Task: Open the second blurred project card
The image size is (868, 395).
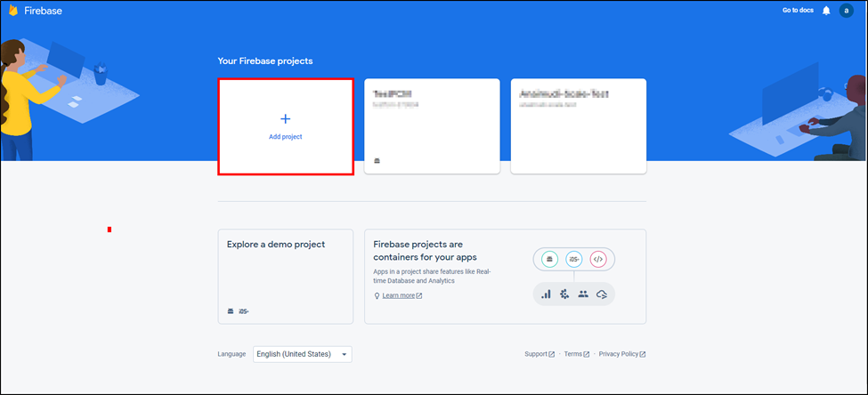Action: click(579, 126)
